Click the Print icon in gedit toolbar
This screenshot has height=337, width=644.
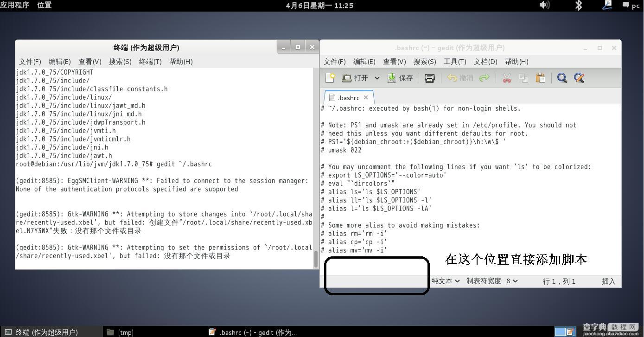430,78
